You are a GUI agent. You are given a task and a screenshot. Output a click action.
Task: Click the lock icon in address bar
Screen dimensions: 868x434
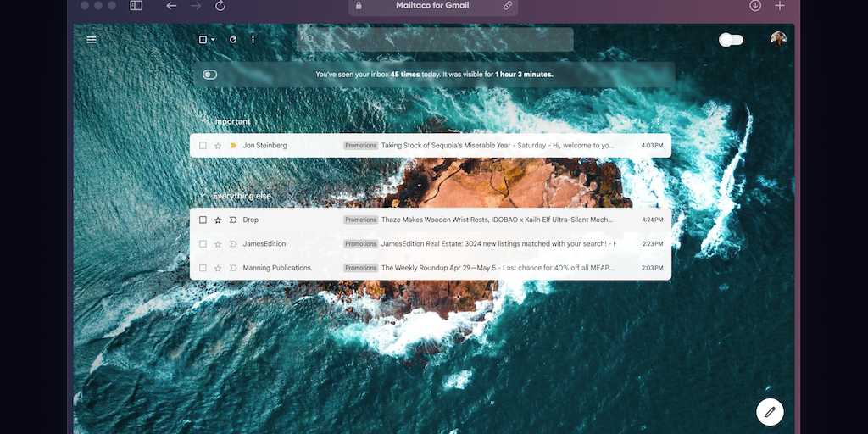tap(359, 6)
